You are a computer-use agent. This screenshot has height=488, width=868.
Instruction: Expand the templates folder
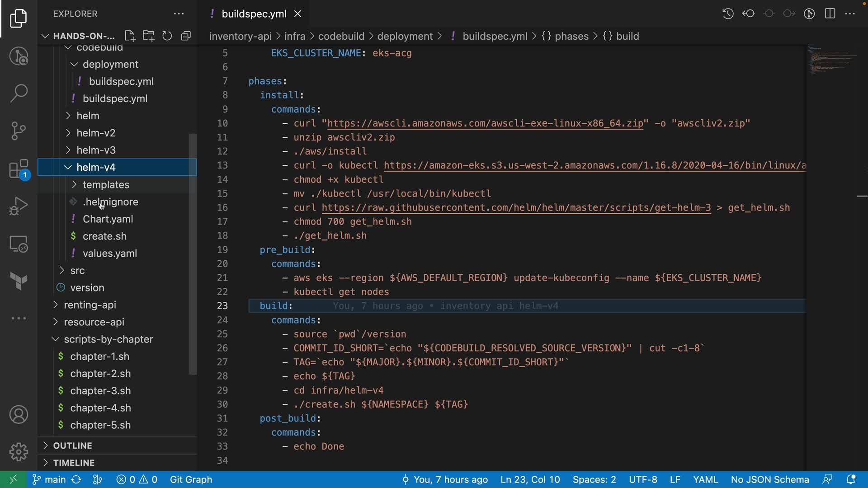click(106, 184)
